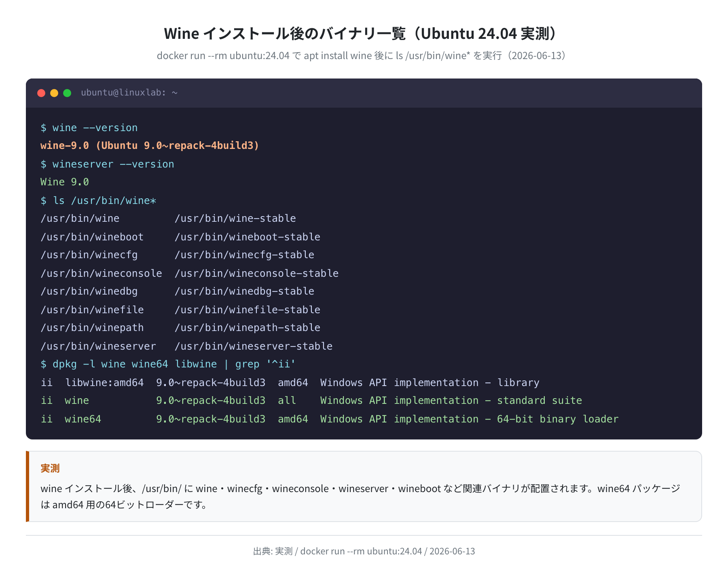The image size is (728, 573).
Task: Click the path /usr/bin/wineserver in left column
Action: [98, 346]
